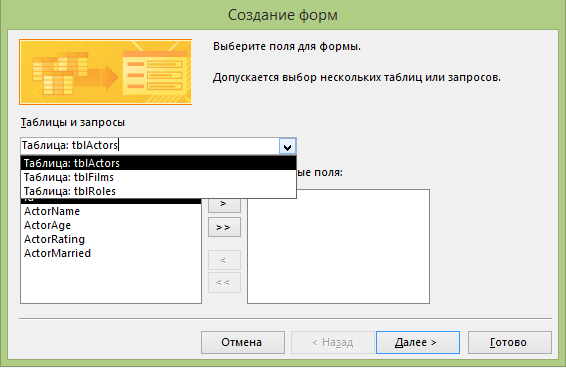Screen dimensions: 566x368
Task: Click the Отмена button
Action: (243, 342)
